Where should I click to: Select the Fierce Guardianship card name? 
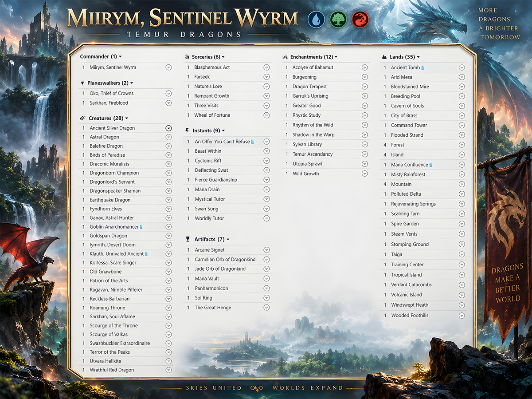coord(216,180)
